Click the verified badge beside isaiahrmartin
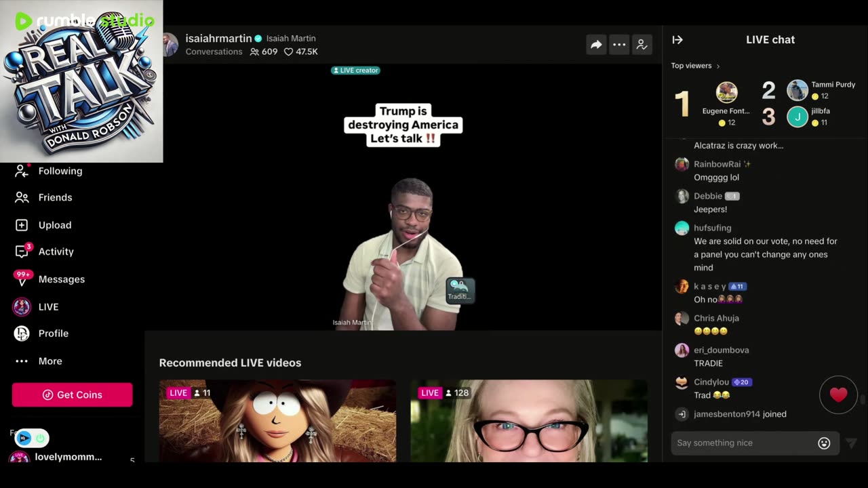 tap(258, 39)
